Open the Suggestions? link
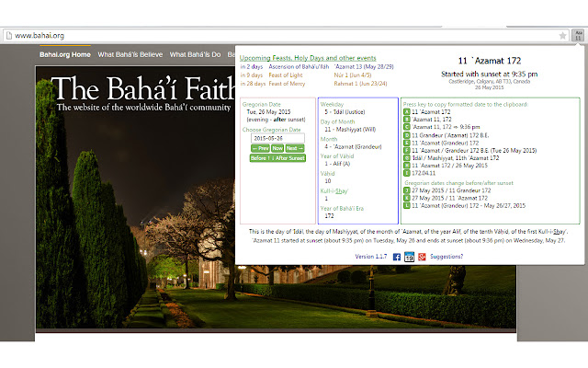The height and width of the screenshot is (368, 588). coord(447,257)
